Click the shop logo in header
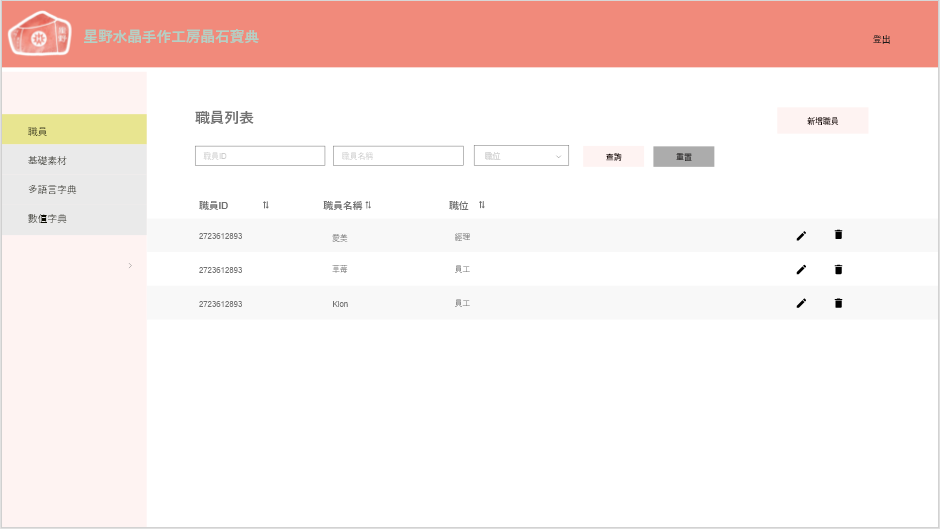 pyautogui.click(x=40, y=35)
